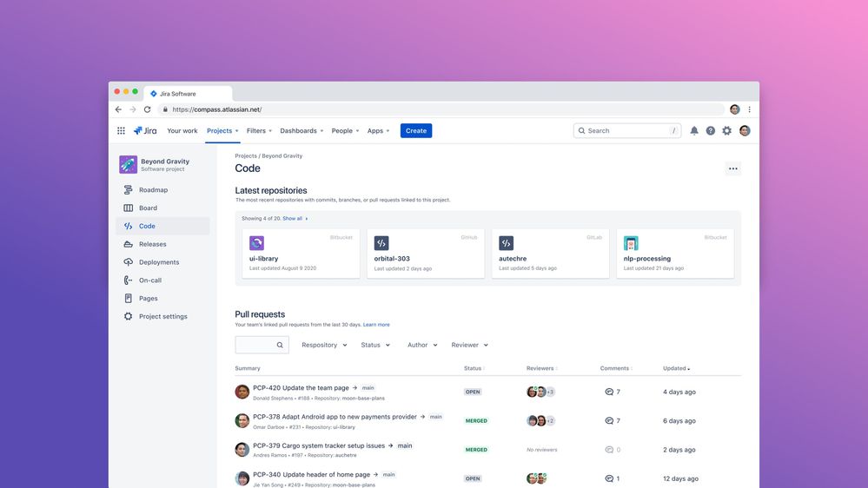868x488 pixels.
Task: Open the more actions ellipsis on Code page
Action: [x=733, y=168]
